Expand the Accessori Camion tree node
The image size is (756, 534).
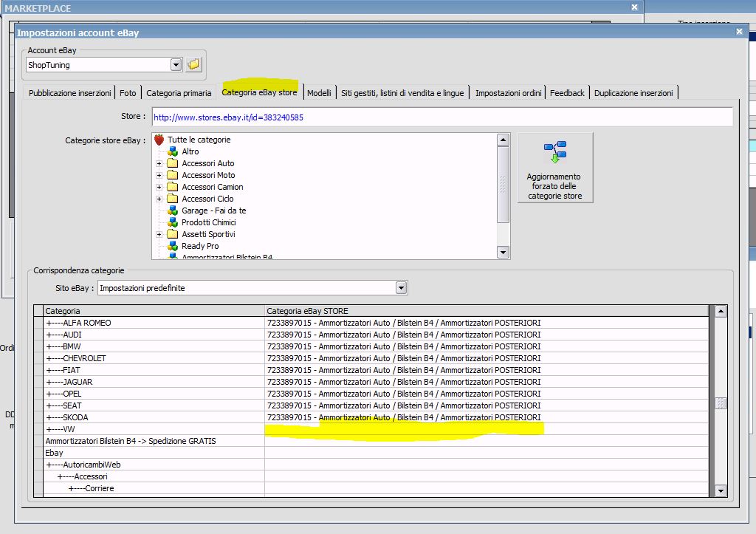(159, 187)
